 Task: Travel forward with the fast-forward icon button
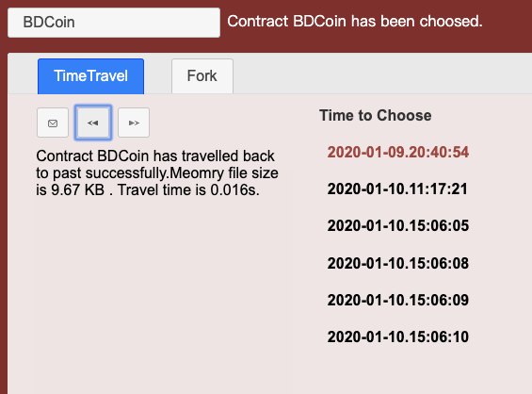(134, 123)
